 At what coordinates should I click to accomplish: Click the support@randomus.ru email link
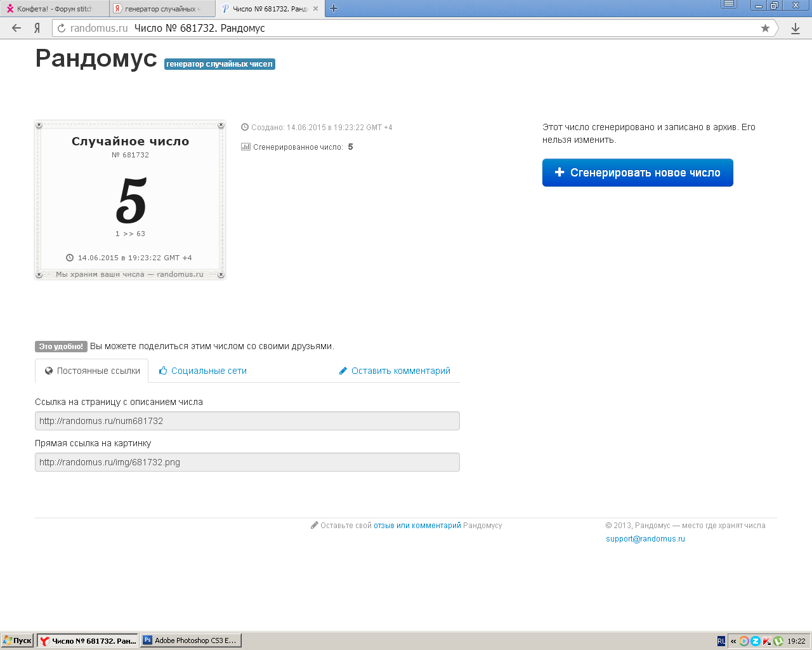point(645,539)
